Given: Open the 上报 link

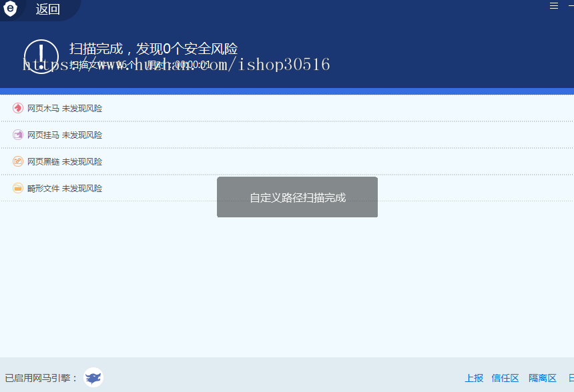Looking at the screenshot, I should click(x=473, y=377).
